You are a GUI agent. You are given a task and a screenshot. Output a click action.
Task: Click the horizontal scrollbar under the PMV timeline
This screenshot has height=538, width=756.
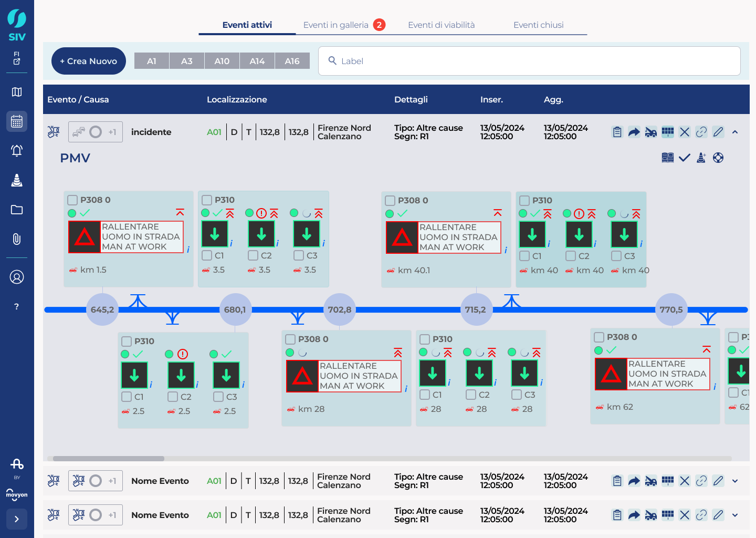(109, 459)
